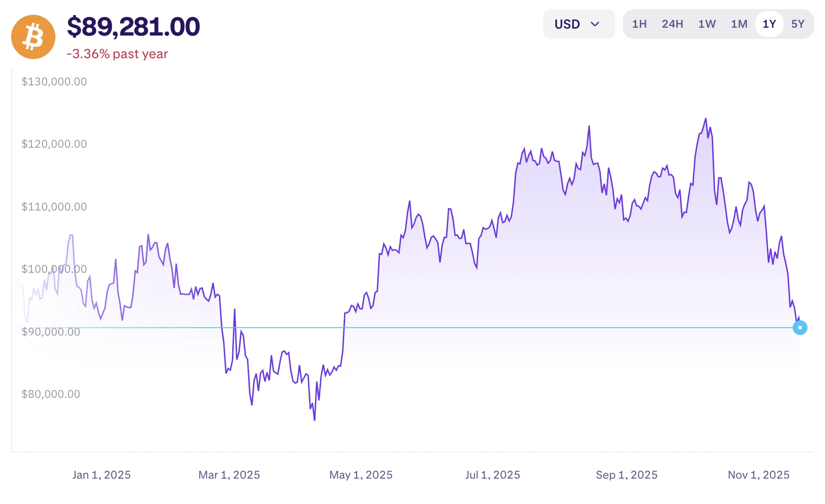Switch to the 24H time range
Viewport: 825px width, 504px height.
click(x=672, y=24)
